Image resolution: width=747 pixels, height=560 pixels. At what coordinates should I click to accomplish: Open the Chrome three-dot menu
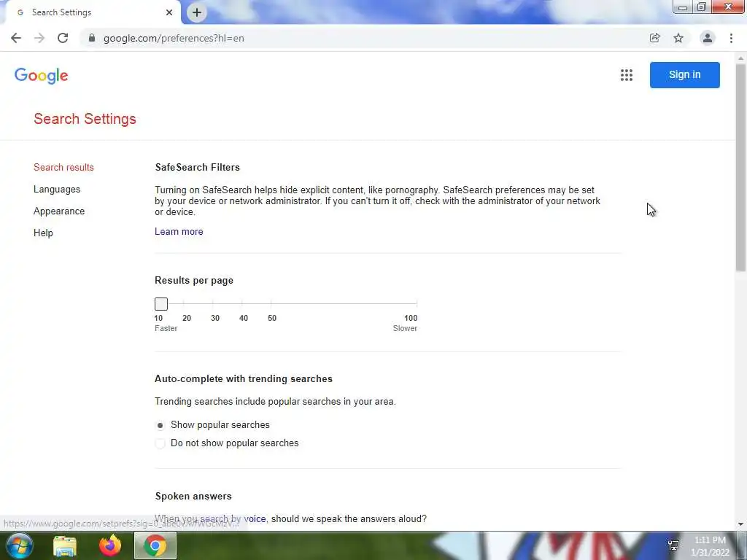pyautogui.click(x=731, y=38)
